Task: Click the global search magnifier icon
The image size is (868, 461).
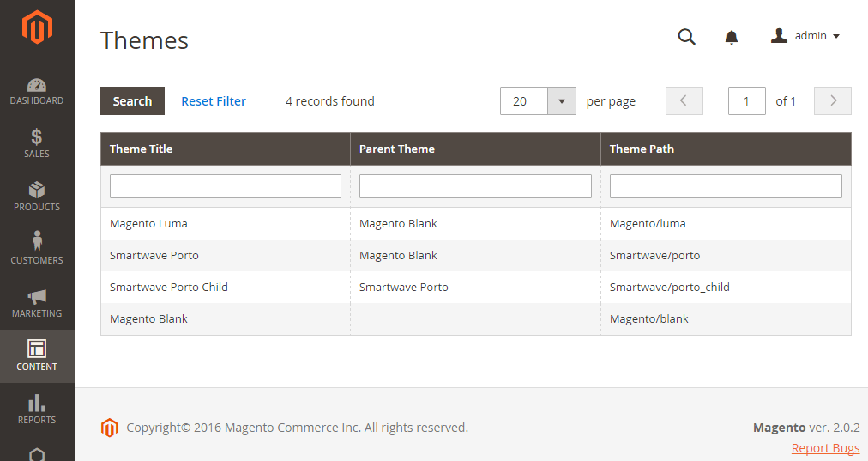Action: pos(686,37)
